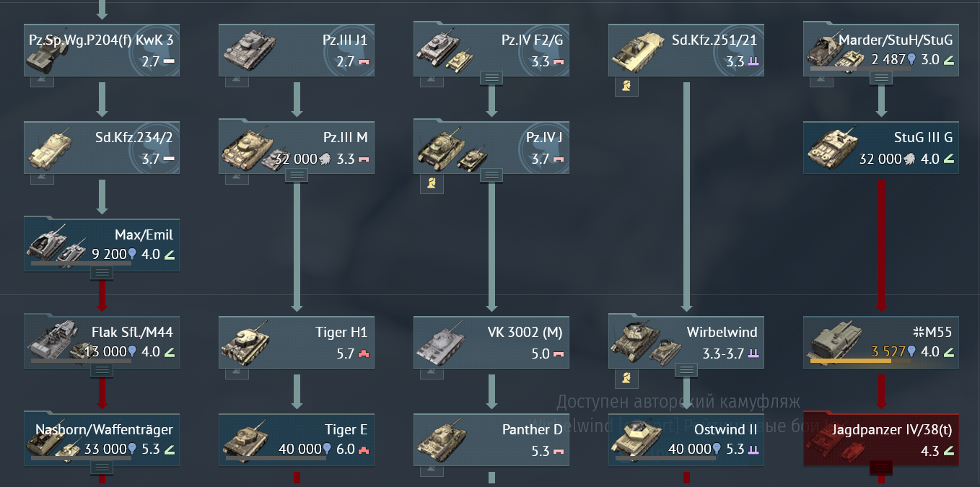
Task: Expand the Wirbelwind vehicle group
Action: point(686,369)
